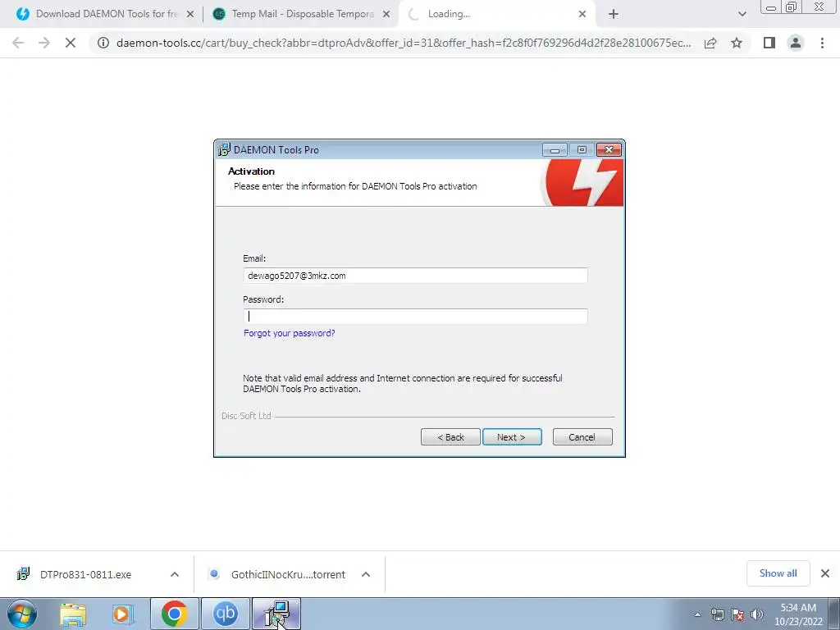Focus the Password input field
Image resolution: width=840 pixels, height=630 pixels.
click(x=415, y=316)
